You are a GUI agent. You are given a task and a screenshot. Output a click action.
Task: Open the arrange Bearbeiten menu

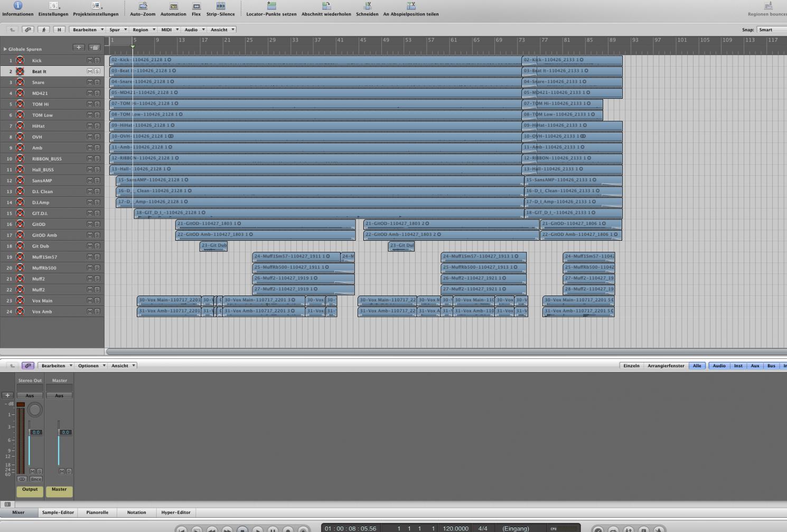(x=88, y=30)
